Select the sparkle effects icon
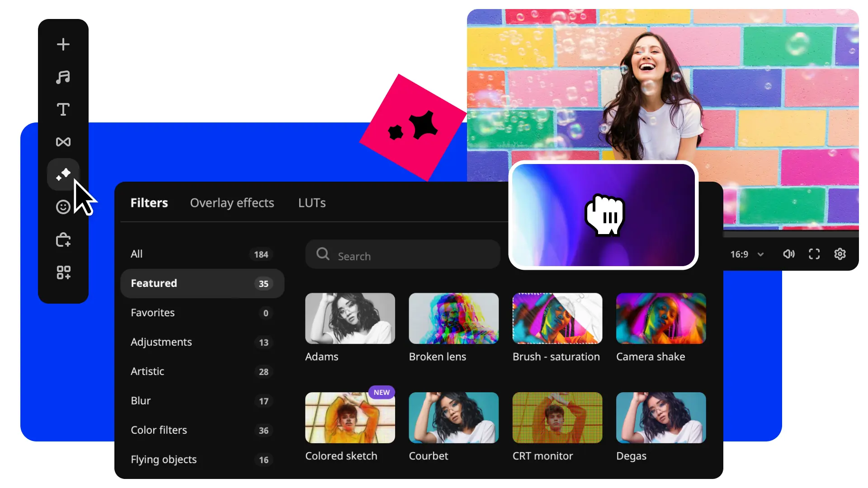This screenshot has height=488, width=868. click(63, 174)
